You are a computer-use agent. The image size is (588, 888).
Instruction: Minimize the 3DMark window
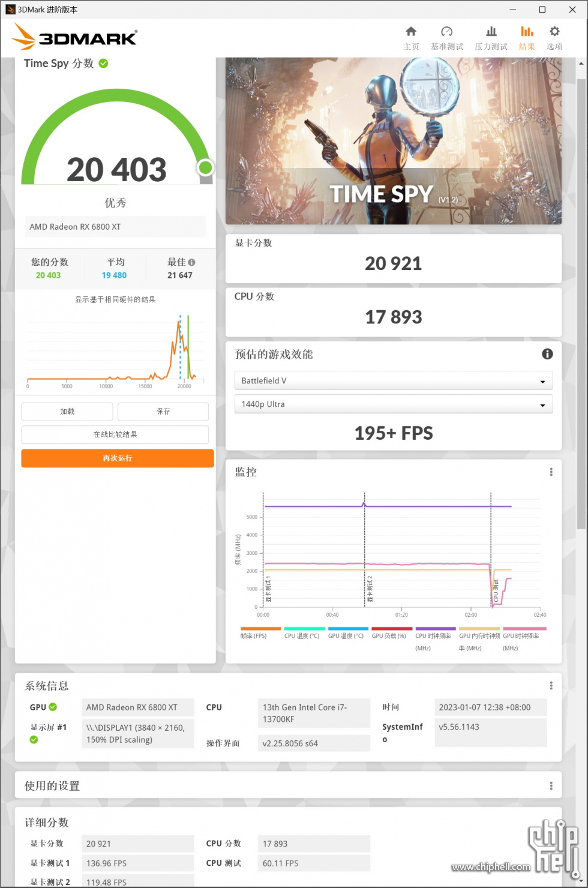pos(512,10)
